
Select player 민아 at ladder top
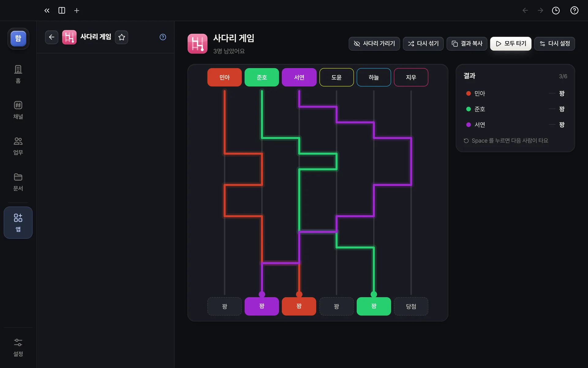click(x=224, y=77)
